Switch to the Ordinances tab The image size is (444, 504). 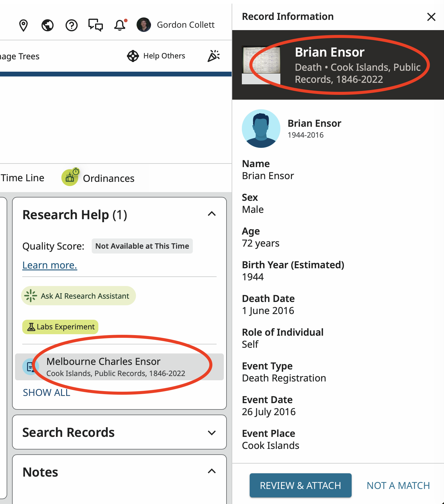[98, 178]
